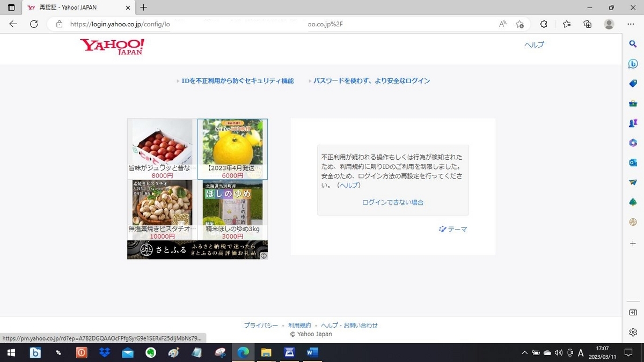This screenshot has width=644, height=362.
Task: Open Collections in Edge toolbar
Action: pos(588,24)
